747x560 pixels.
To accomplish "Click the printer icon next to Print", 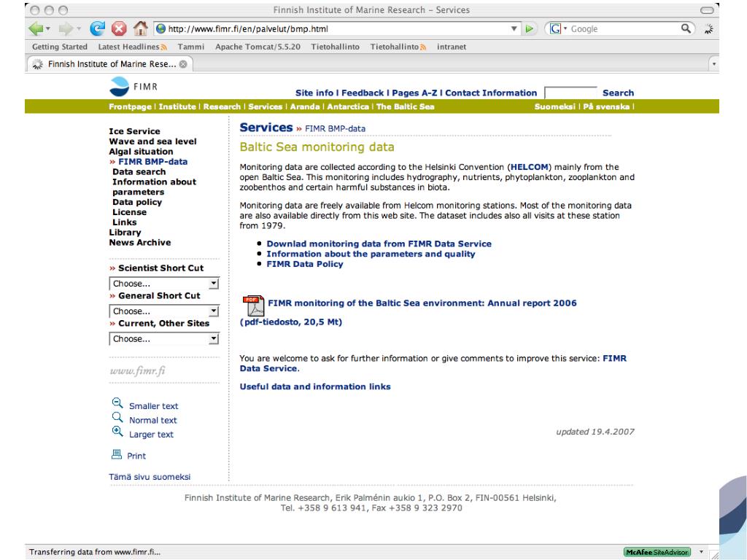I will tap(117, 454).
